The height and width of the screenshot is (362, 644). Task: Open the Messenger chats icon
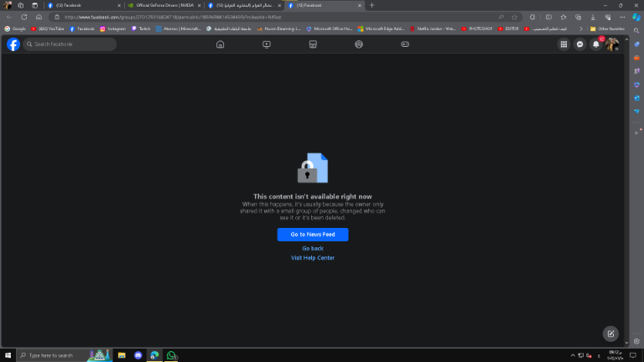point(579,44)
